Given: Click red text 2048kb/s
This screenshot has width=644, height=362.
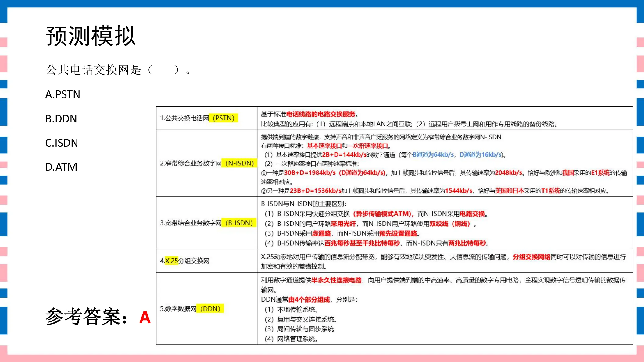Looking at the screenshot, I should [508, 173].
